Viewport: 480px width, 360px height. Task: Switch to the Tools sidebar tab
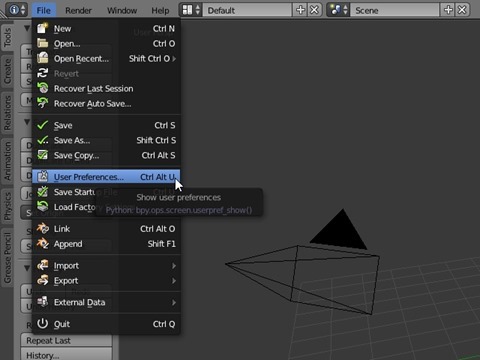pyautogui.click(x=7, y=37)
